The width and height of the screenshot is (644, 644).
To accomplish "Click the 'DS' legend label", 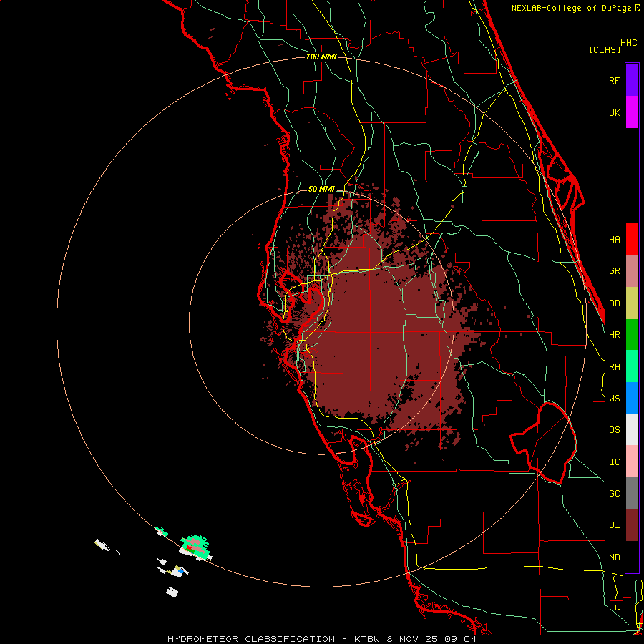I will (x=614, y=430).
